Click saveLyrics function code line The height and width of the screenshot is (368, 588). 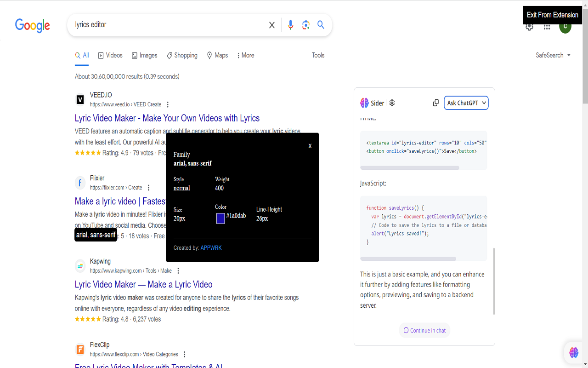395,208
